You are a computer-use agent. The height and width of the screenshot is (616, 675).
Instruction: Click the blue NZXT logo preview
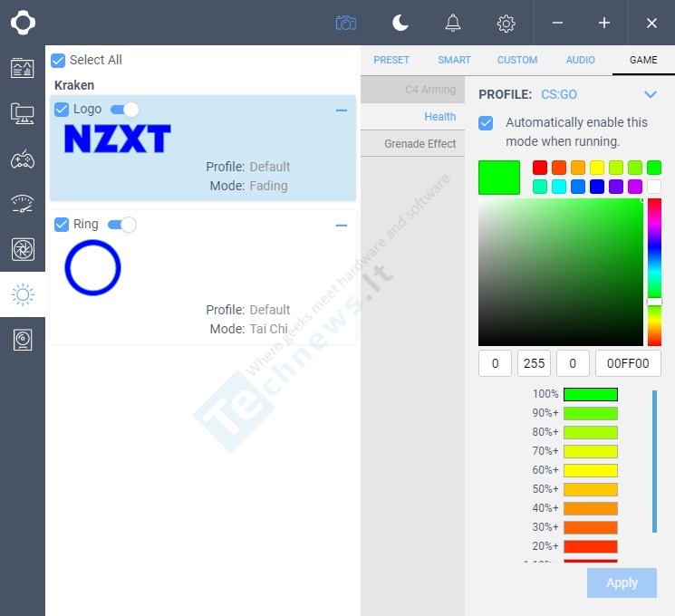[118, 139]
